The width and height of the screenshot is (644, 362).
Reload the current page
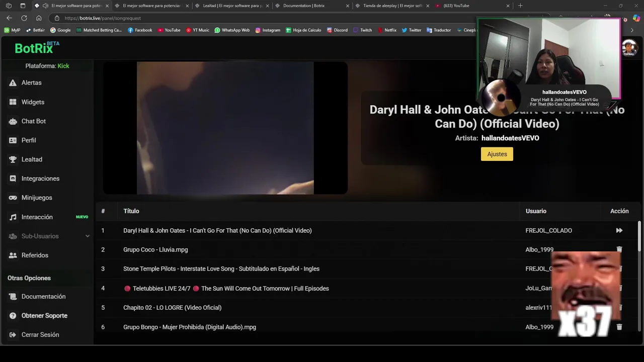point(24,18)
